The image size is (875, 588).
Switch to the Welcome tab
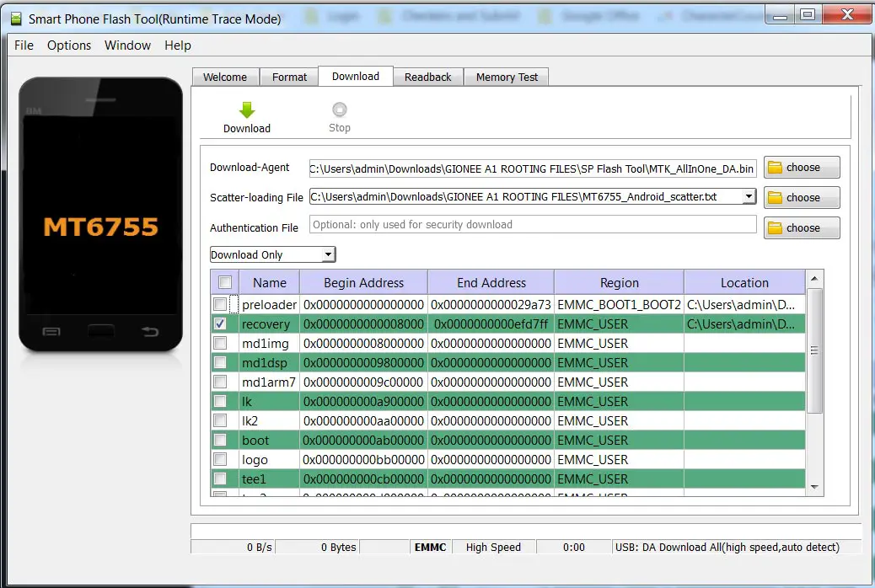tap(225, 77)
